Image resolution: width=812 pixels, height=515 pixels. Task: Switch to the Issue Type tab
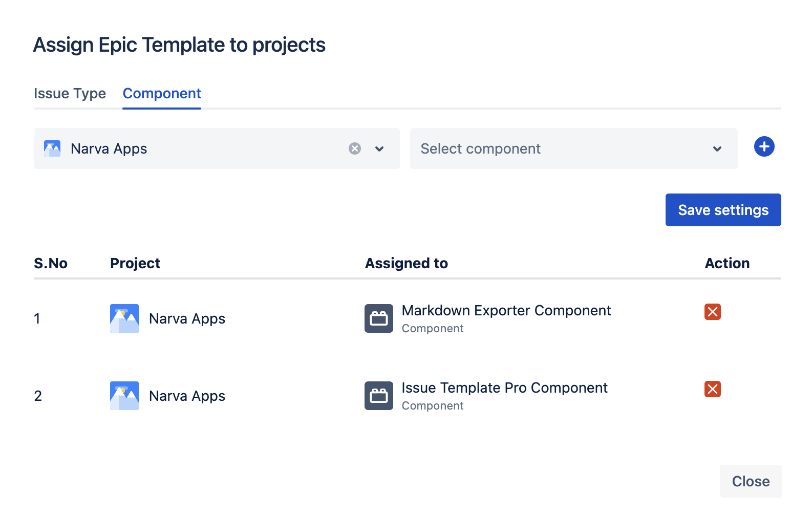point(70,94)
